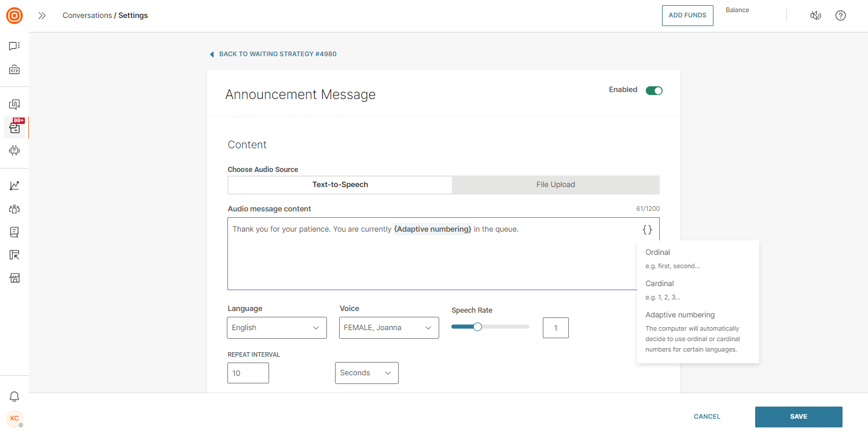The width and height of the screenshot is (868, 439).
Task: Go back to waiting strategy #4980
Action: pyautogui.click(x=278, y=54)
